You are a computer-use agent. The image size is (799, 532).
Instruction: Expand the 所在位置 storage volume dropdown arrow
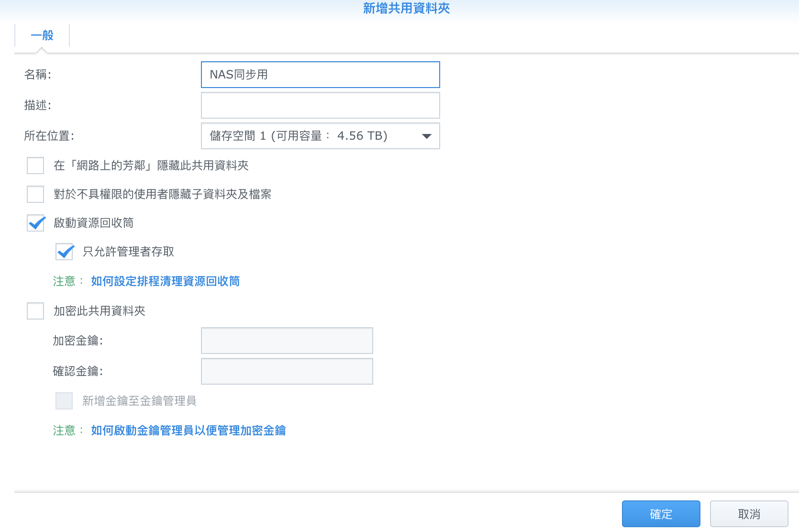[426, 136]
